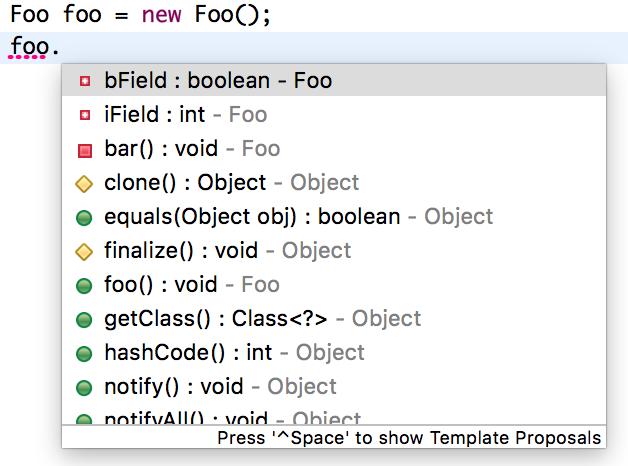Click the green circle icon beside getClass()
Image resolution: width=628 pixels, height=466 pixels.
(84, 320)
